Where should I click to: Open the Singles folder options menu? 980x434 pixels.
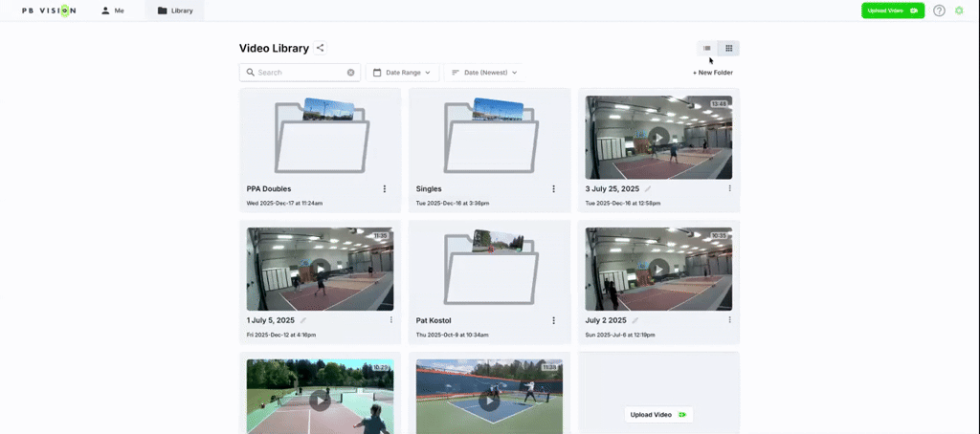point(554,188)
